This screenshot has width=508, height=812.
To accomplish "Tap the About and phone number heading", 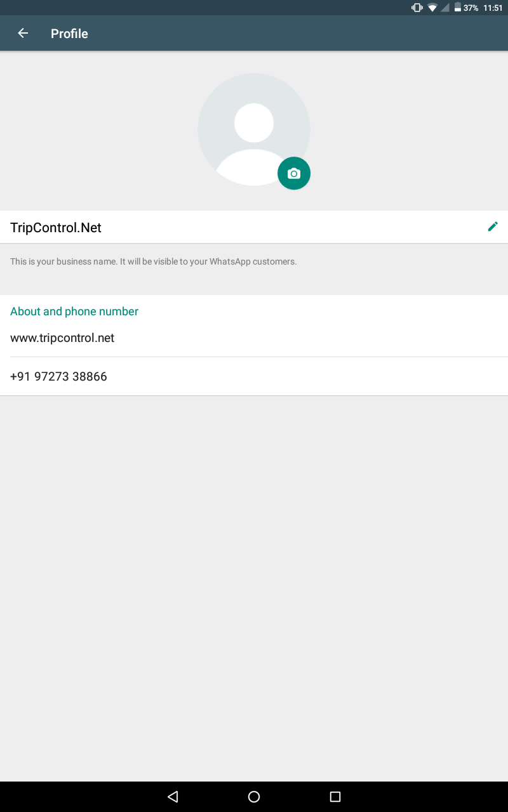I will 74,311.
